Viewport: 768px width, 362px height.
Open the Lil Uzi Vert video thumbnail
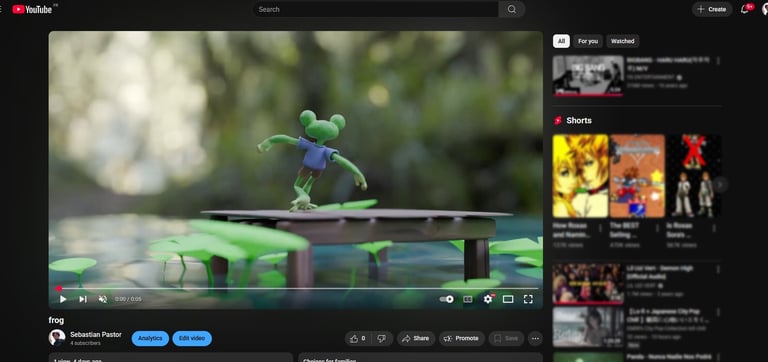click(x=588, y=284)
